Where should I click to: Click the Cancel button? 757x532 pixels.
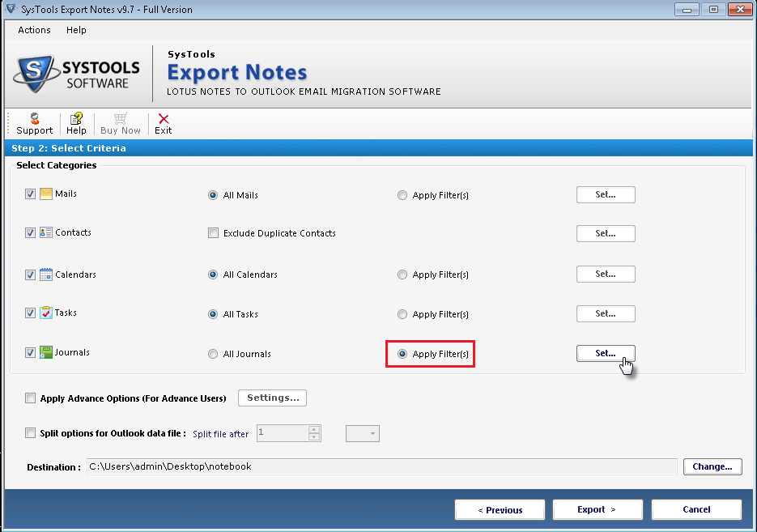point(696,510)
